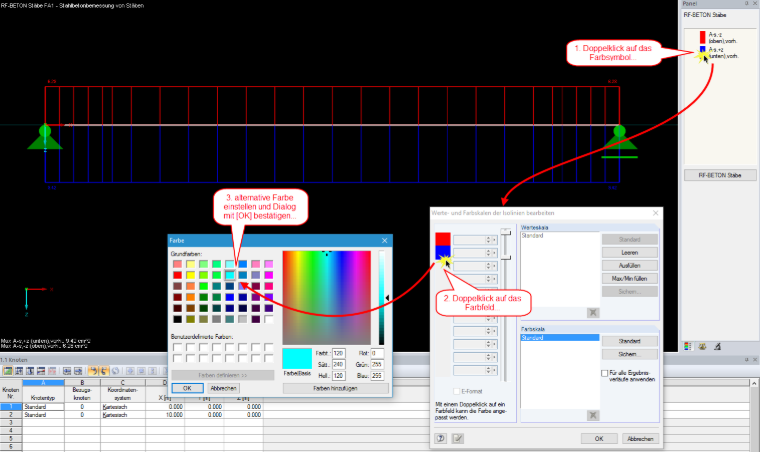This screenshot has width=760, height=452.
Task: Click the cyan Farbe|Basis preview box
Action: tap(297, 358)
